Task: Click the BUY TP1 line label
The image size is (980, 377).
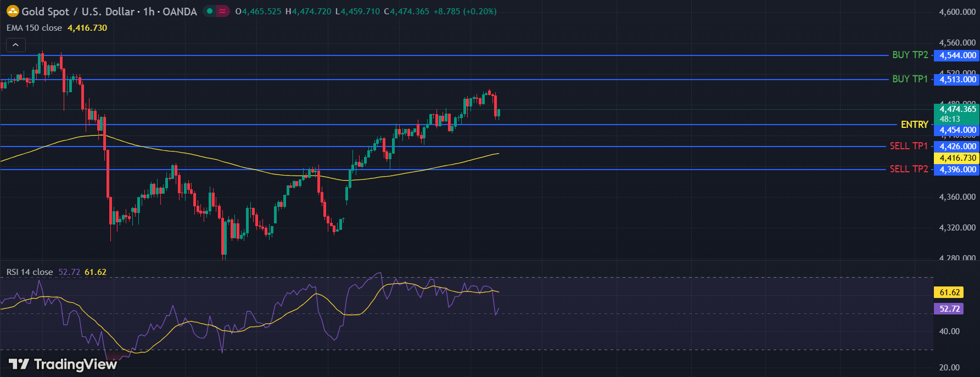Action: [910, 79]
